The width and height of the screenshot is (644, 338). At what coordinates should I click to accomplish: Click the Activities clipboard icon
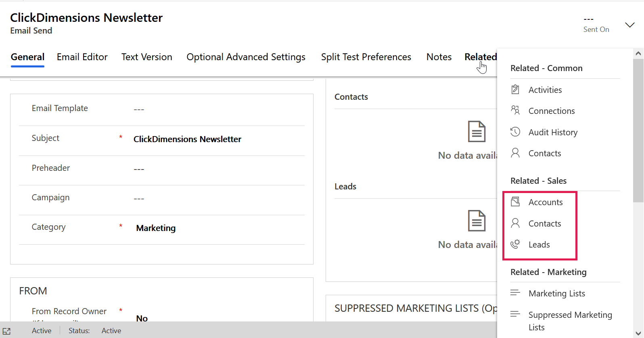tap(515, 90)
